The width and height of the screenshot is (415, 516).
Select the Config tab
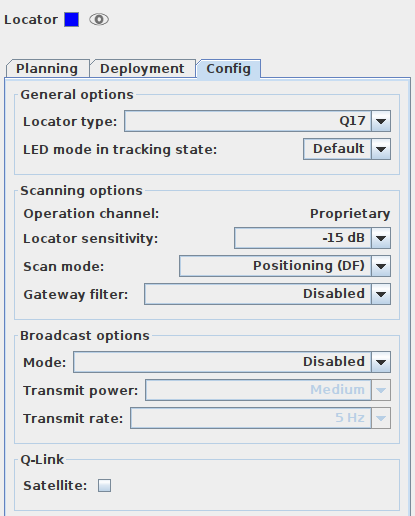229,69
